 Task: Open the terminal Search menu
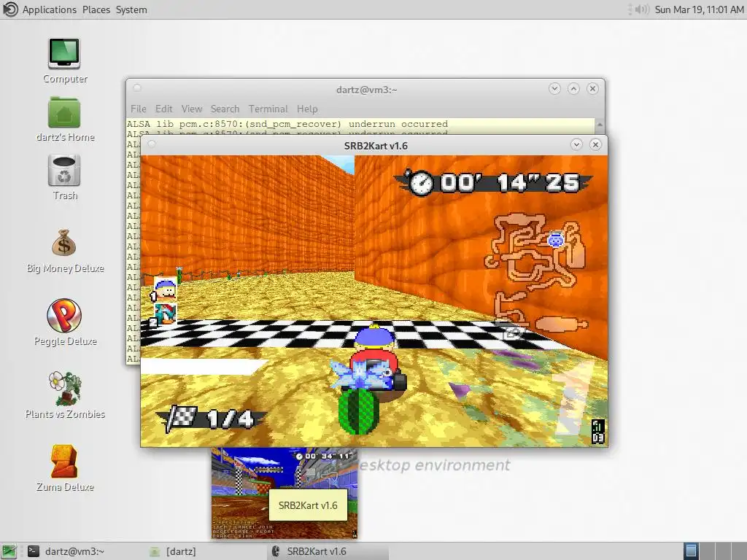click(x=225, y=109)
